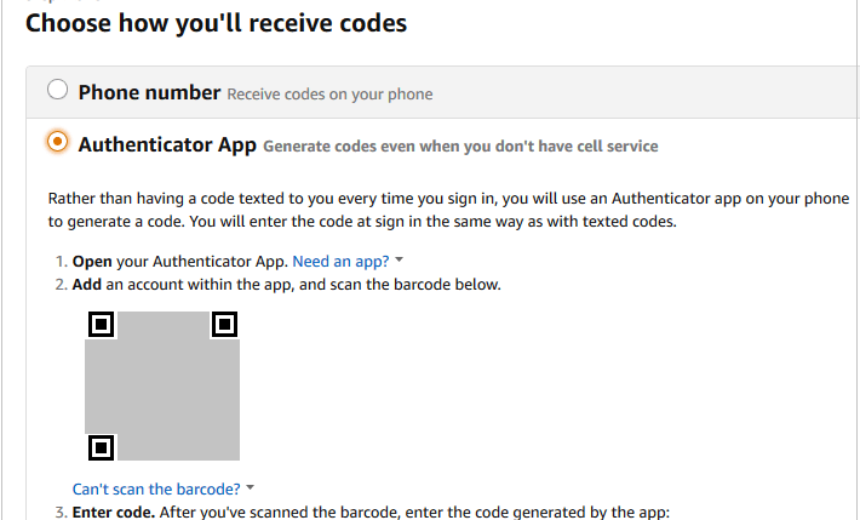The width and height of the screenshot is (860, 520).
Task: Click the bottom-left QR finder square
Action: tap(101, 447)
